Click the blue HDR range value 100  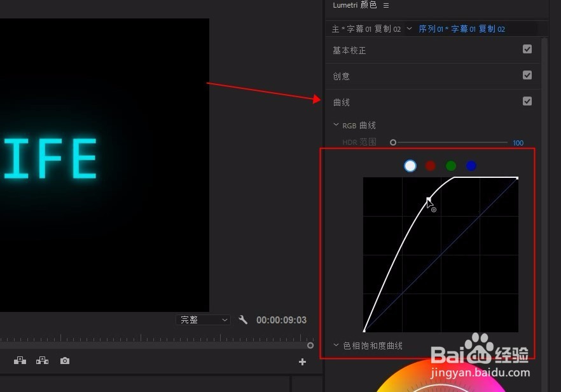coord(518,142)
